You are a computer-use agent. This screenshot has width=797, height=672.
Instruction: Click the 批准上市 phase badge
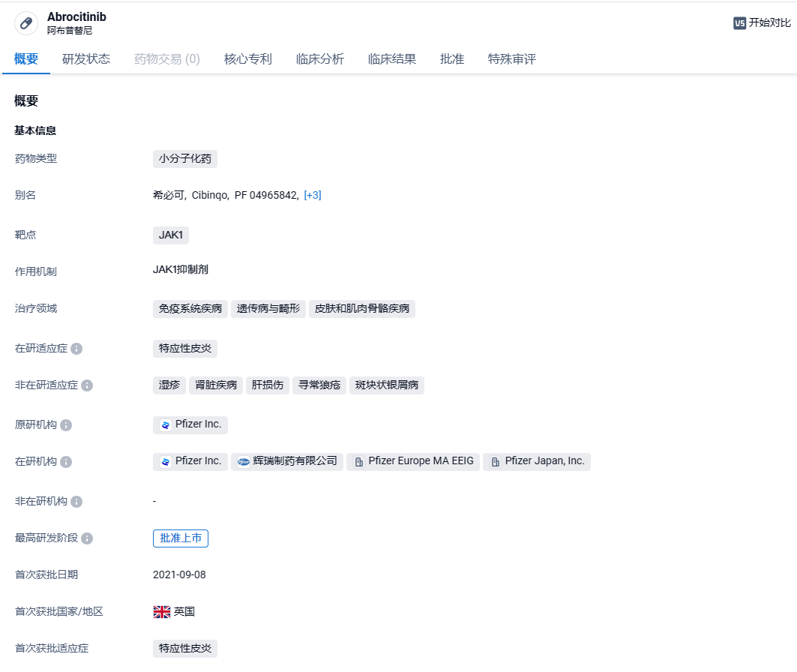point(181,538)
